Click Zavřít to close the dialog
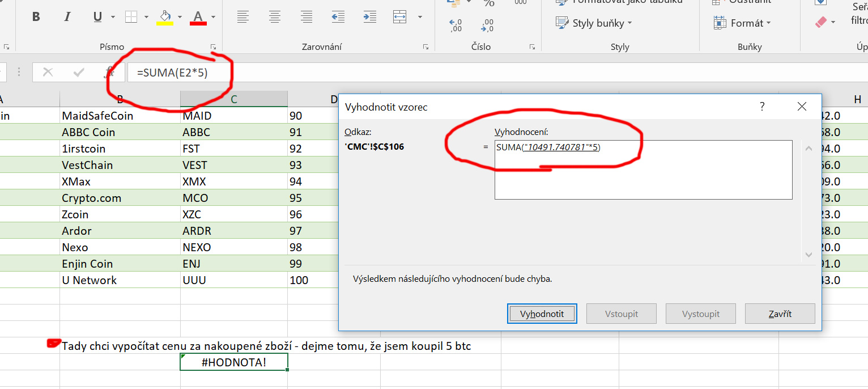The height and width of the screenshot is (389, 868). [780, 314]
